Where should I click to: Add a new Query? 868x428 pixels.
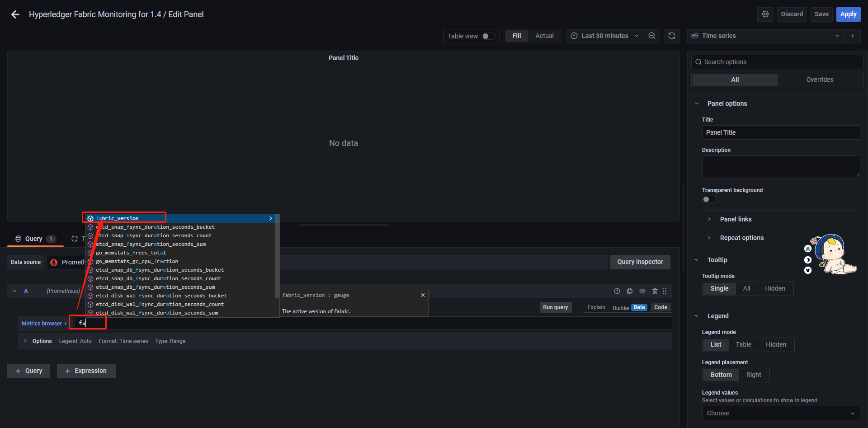tap(28, 371)
